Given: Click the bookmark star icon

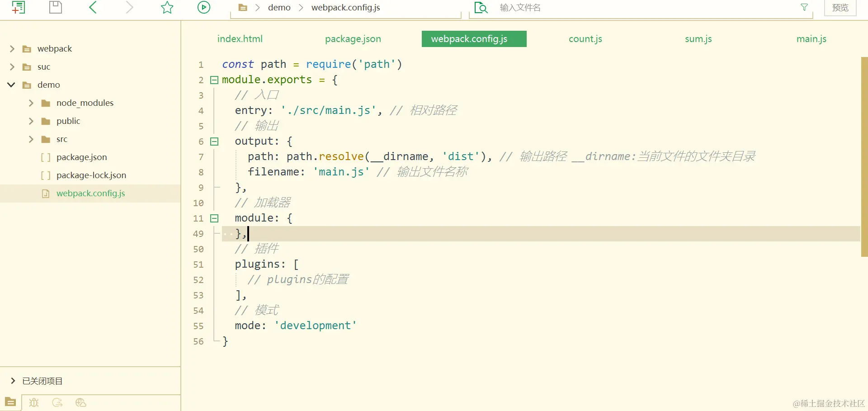Looking at the screenshot, I should [167, 7].
